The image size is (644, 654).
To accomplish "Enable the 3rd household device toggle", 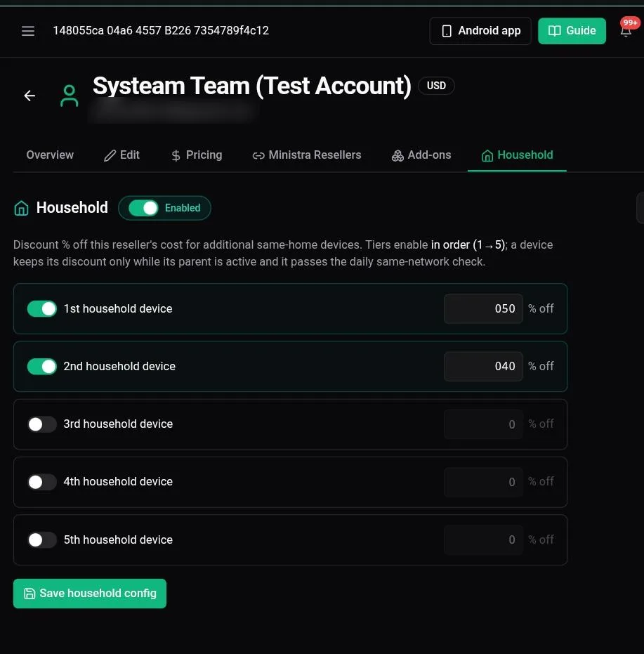I will (x=41, y=424).
